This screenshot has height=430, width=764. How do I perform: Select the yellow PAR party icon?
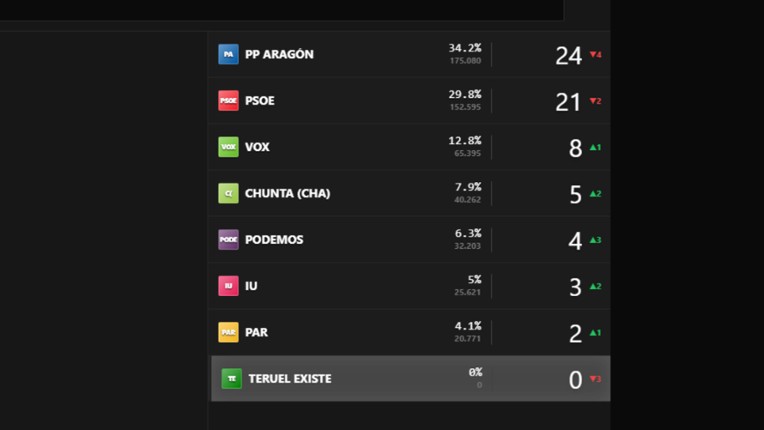228,332
